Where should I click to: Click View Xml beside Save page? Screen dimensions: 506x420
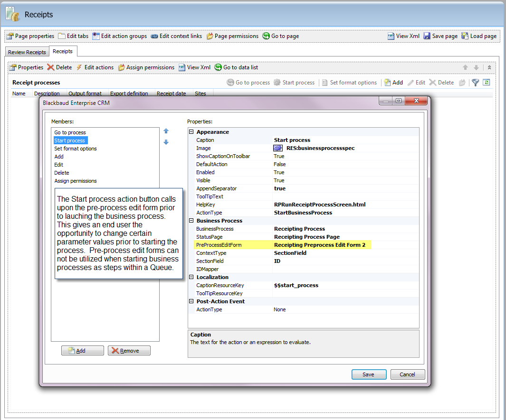(403, 36)
